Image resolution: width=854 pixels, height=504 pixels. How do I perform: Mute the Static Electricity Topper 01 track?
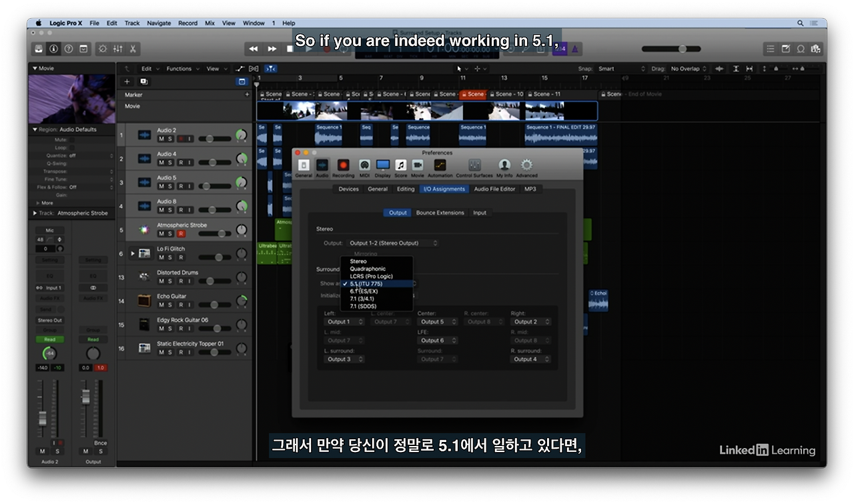click(x=161, y=352)
